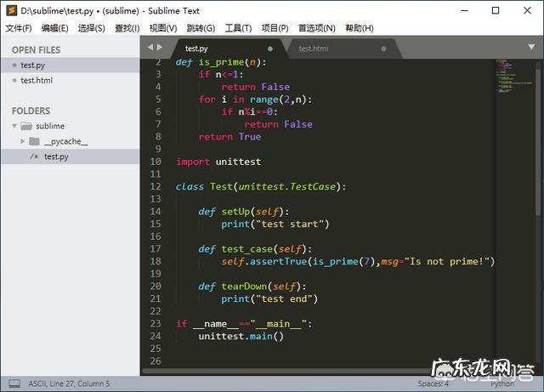The height and width of the screenshot is (392, 544).
Task: Expand the __pycache__ folder arrow
Action: [23, 141]
